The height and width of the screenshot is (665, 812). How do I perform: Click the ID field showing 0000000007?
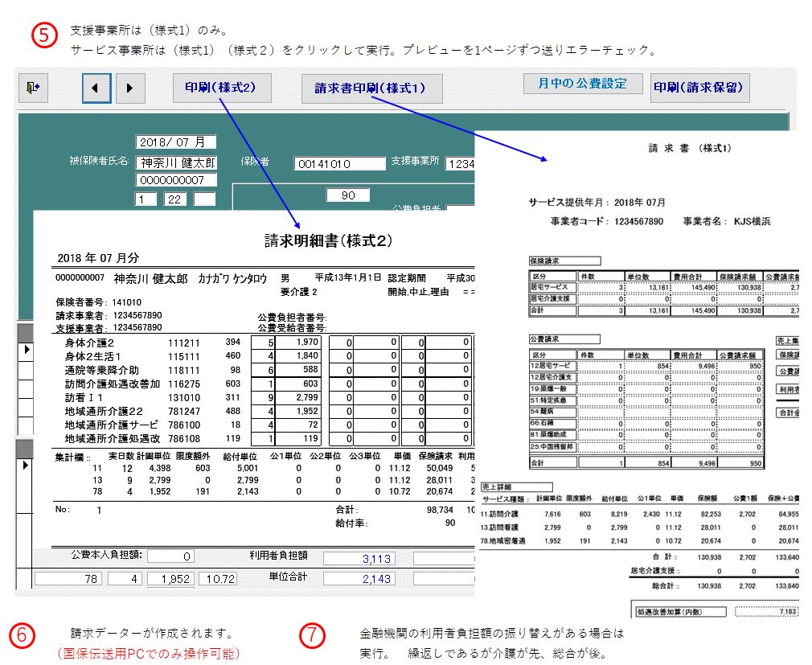(x=176, y=180)
